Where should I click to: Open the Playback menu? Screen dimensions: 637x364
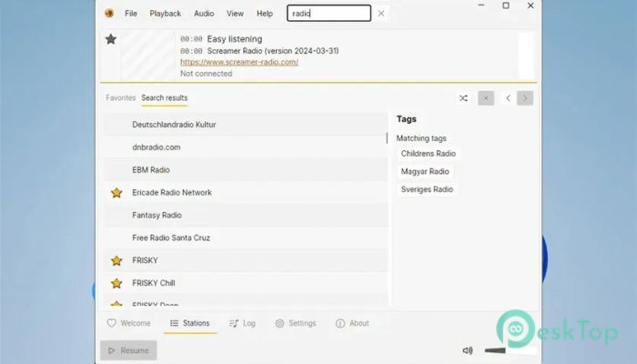click(166, 14)
